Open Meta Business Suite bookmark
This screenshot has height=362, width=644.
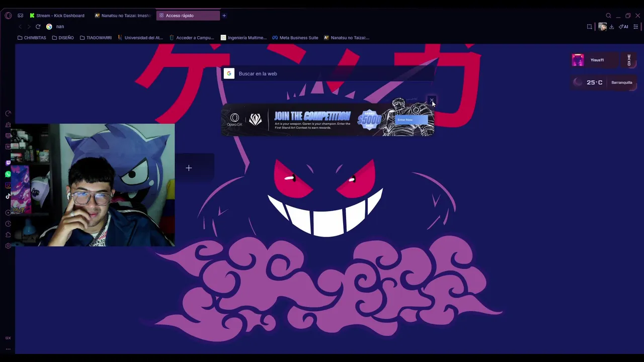295,38
